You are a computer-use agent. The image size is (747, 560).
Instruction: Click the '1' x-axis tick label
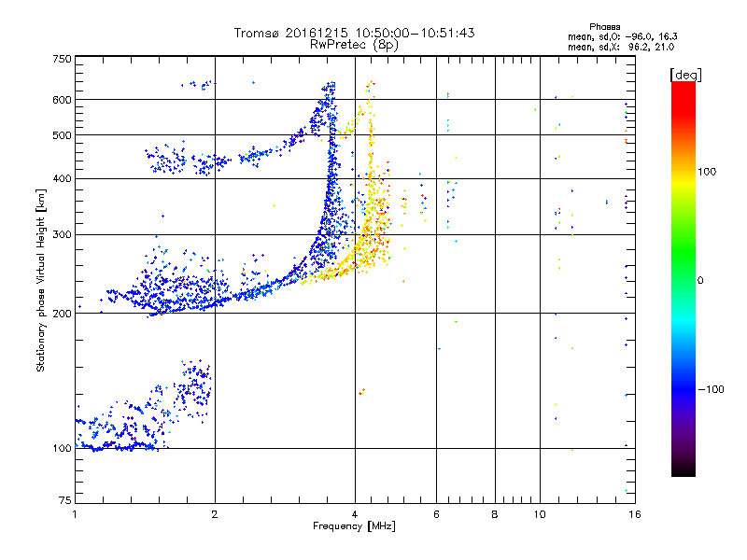point(75,514)
